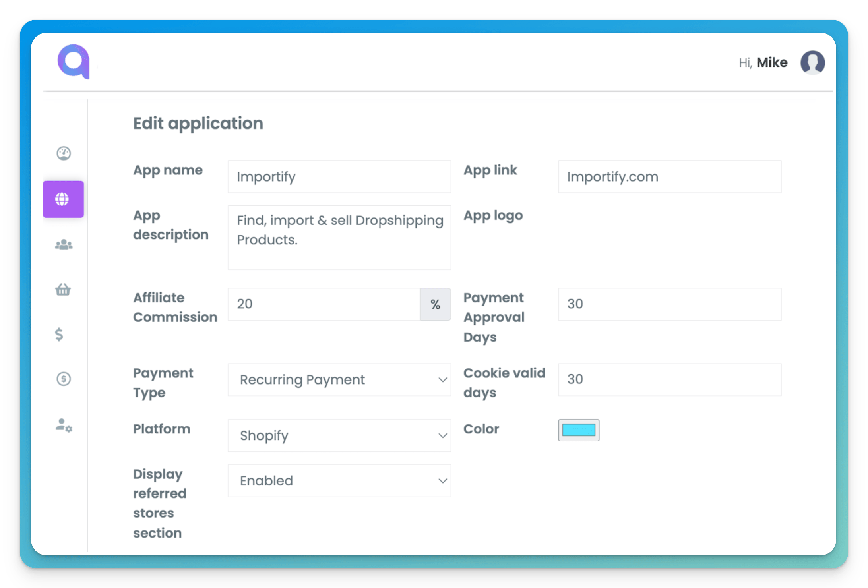Select the purple globe applications icon

[x=63, y=199]
